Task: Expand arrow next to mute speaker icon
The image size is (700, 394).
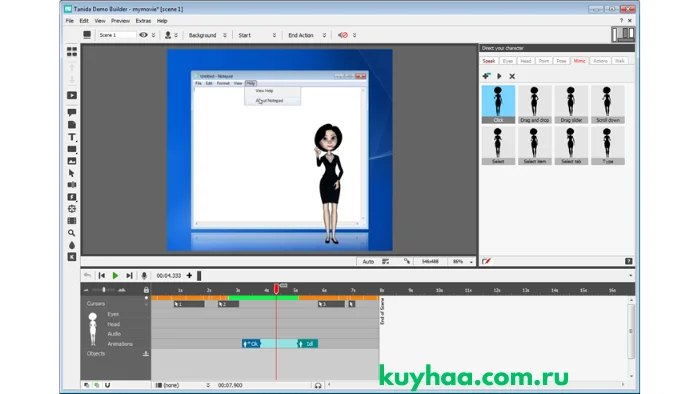Action: (354, 35)
